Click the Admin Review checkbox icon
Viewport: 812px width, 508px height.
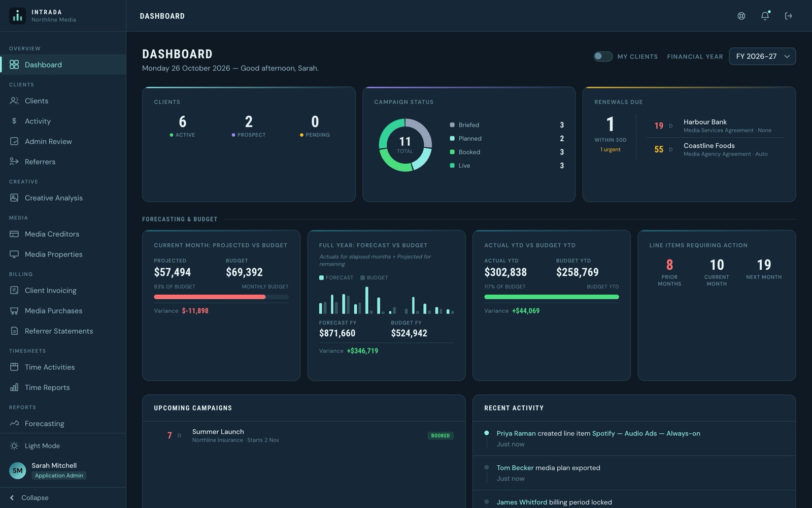click(x=14, y=141)
